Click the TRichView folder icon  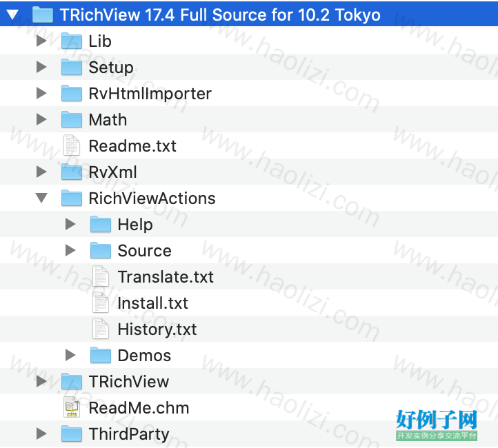[72, 381]
